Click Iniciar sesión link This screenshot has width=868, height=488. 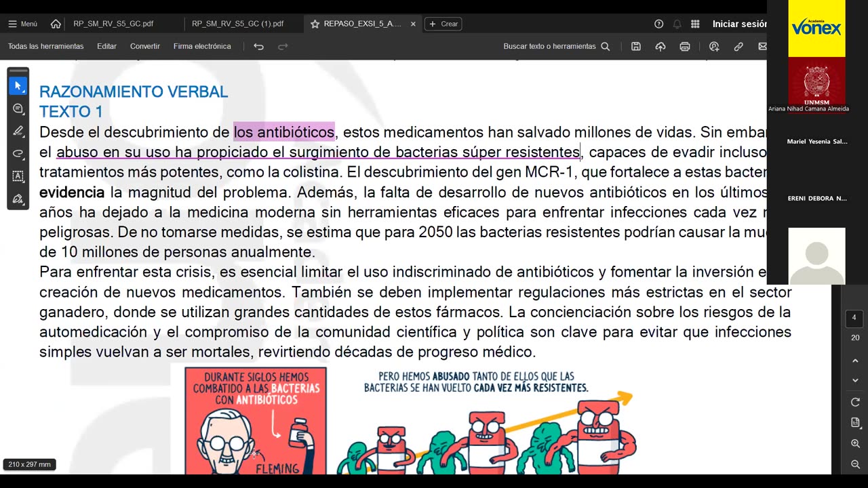coord(740,24)
